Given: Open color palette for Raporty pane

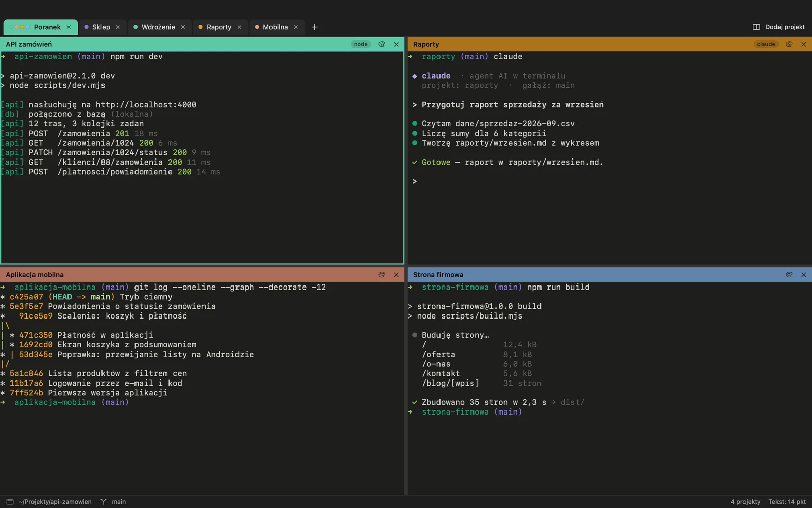Looking at the screenshot, I should (x=789, y=44).
